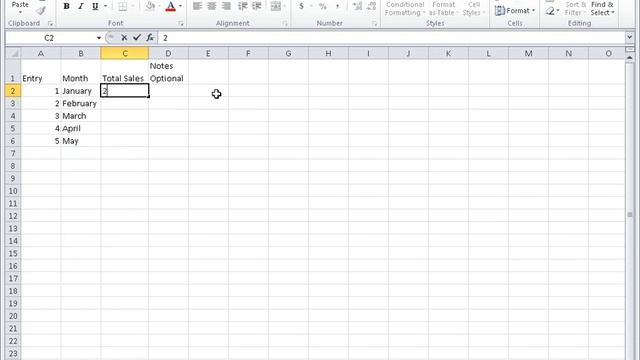
Task: Select the March cell
Action: [x=81, y=116]
